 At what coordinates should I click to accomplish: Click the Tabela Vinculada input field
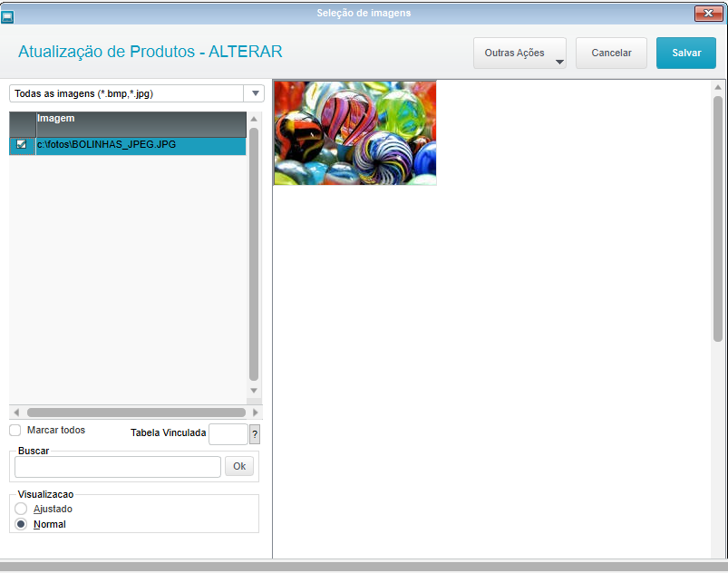(x=228, y=434)
